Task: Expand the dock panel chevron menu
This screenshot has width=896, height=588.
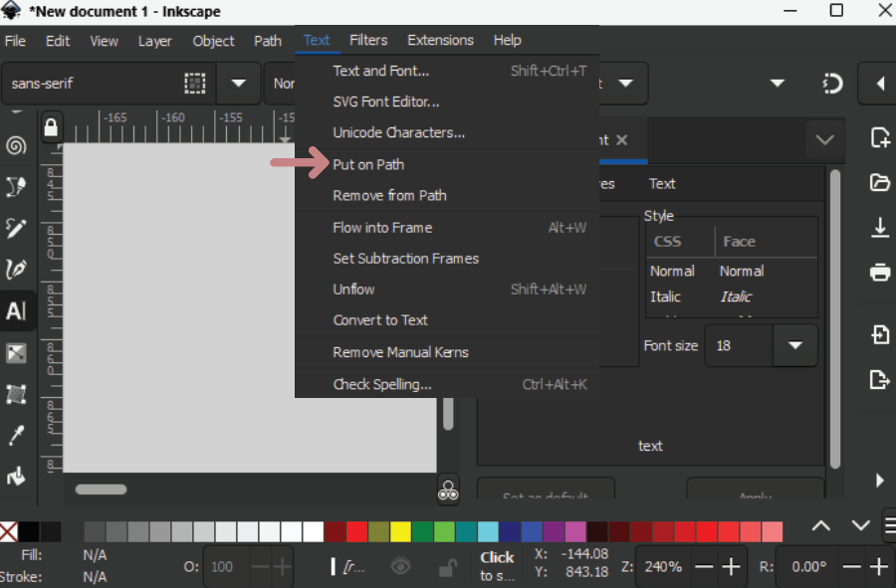Action: (x=824, y=140)
